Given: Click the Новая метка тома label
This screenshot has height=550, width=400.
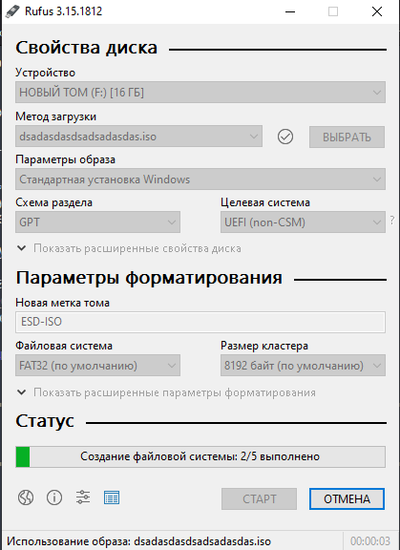Looking at the screenshot, I should pyautogui.click(x=62, y=303).
